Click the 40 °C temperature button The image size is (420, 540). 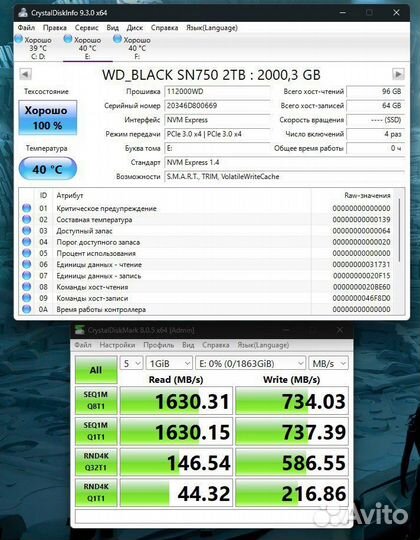48,169
